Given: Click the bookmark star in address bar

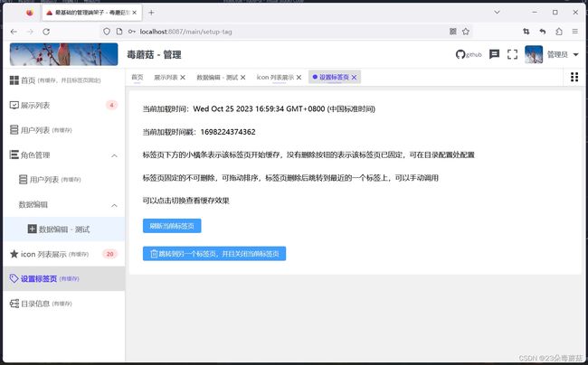Looking at the screenshot, I should [466, 32].
